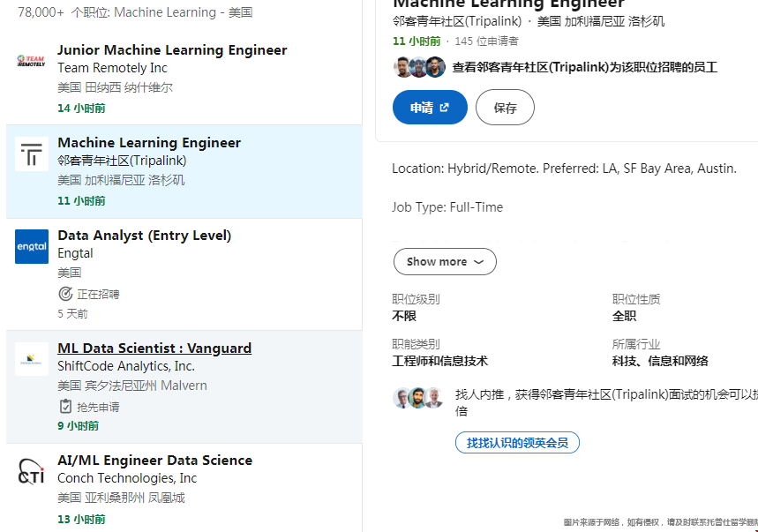Click 邻客青年社区(Tripalink) in detail header
758x532 pixels.
pyautogui.click(x=457, y=21)
